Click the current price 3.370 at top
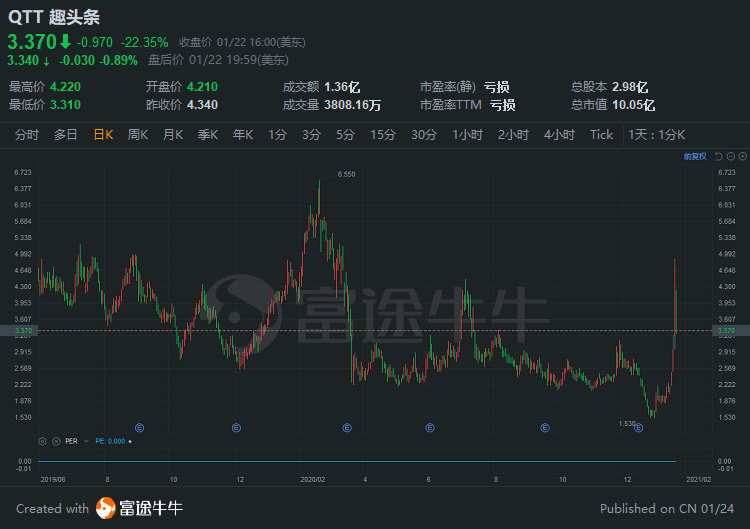 click(x=32, y=42)
